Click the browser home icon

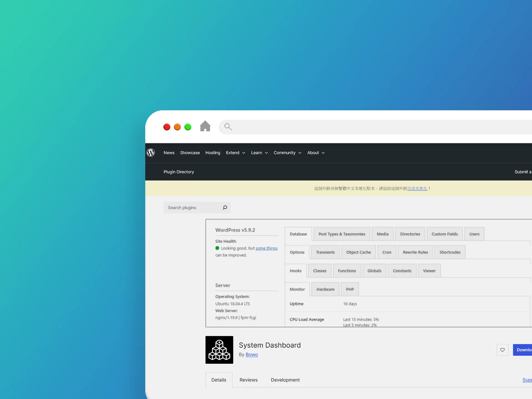pyautogui.click(x=205, y=126)
